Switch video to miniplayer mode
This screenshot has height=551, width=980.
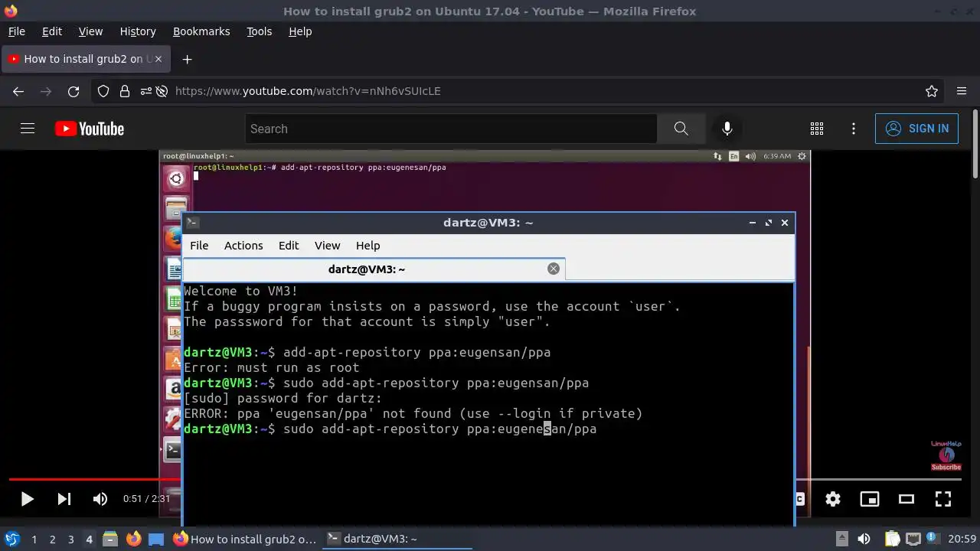[870, 499]
